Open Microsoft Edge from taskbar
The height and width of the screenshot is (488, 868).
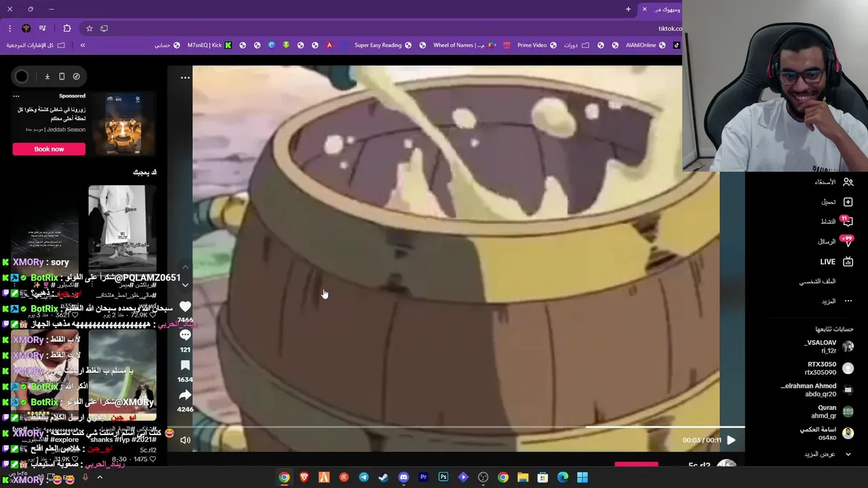pyautogui.click(x=562, y=477)
